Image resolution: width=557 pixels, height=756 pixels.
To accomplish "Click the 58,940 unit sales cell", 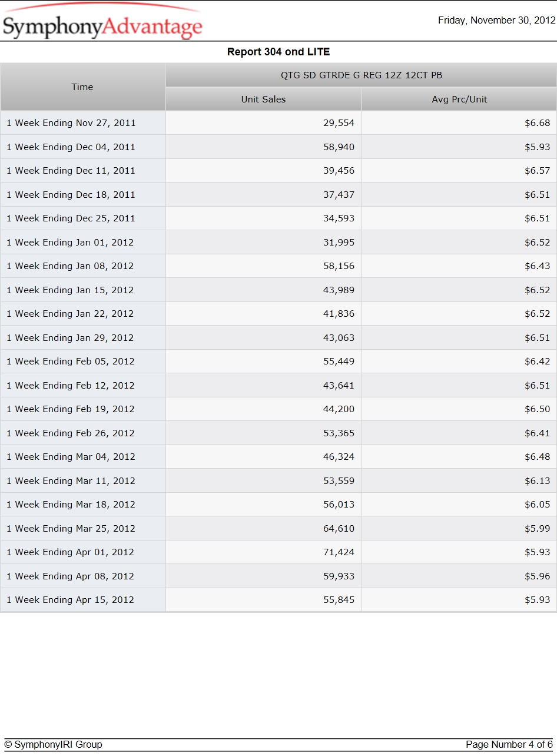I will coord(264,147).
